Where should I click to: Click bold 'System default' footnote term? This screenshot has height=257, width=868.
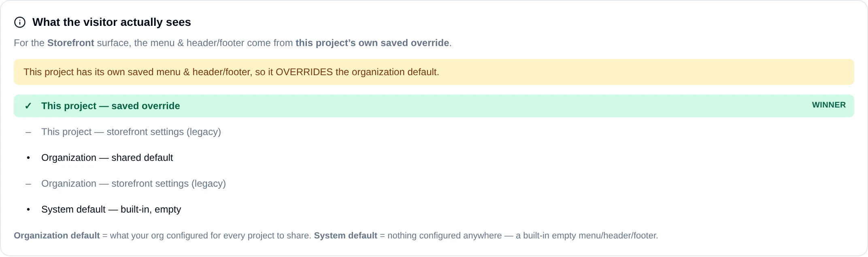[346, 236]
